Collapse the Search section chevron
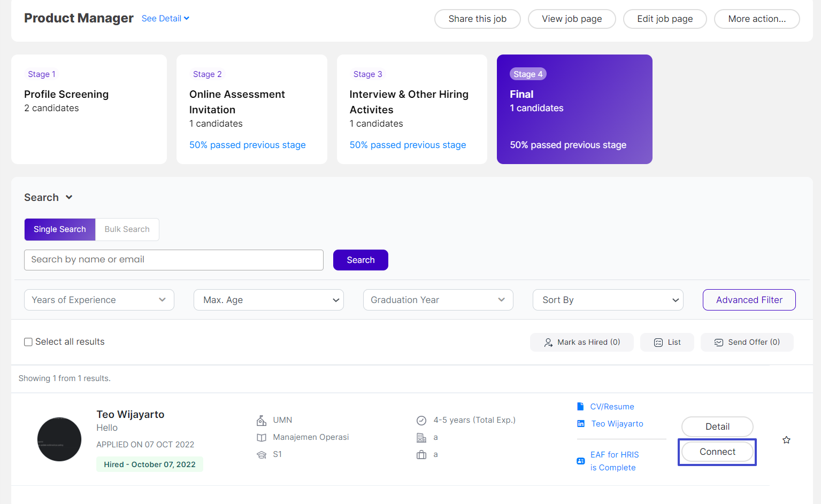821x504 pixels. (69, 198)
